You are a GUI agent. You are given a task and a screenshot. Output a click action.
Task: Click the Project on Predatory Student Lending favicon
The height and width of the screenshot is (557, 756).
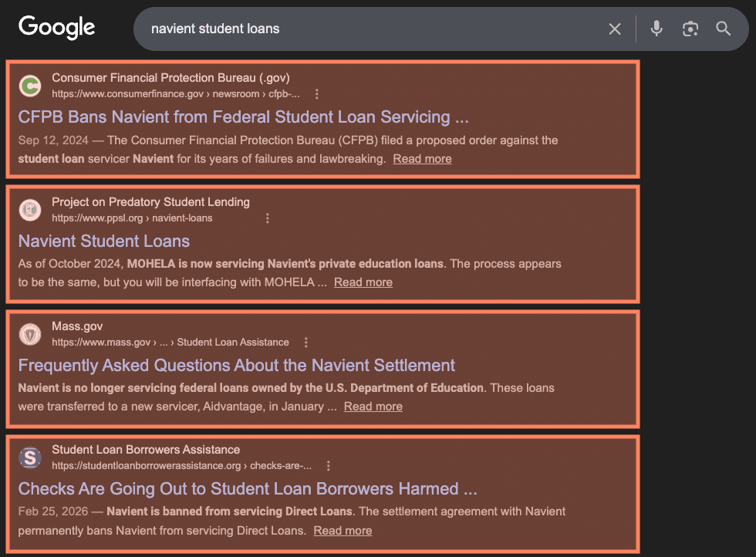[29, 210]
